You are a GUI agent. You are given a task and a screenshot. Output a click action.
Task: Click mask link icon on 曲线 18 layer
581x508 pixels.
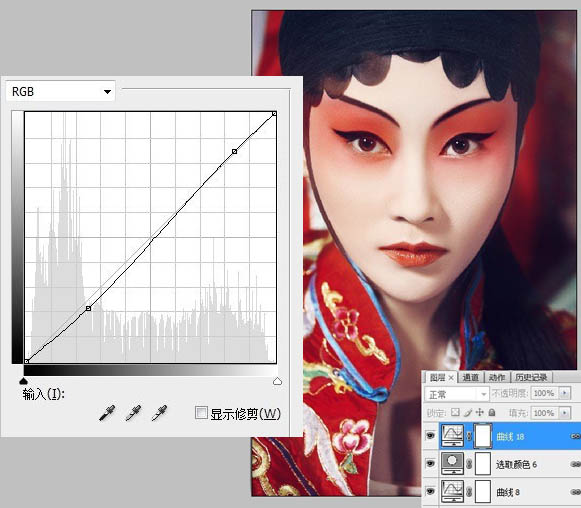tap(469, 436)
